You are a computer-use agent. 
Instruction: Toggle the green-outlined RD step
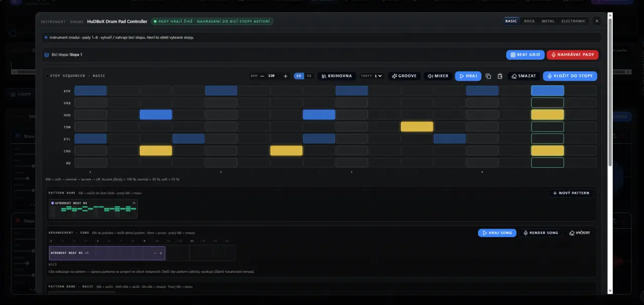[x=547, y=163]
